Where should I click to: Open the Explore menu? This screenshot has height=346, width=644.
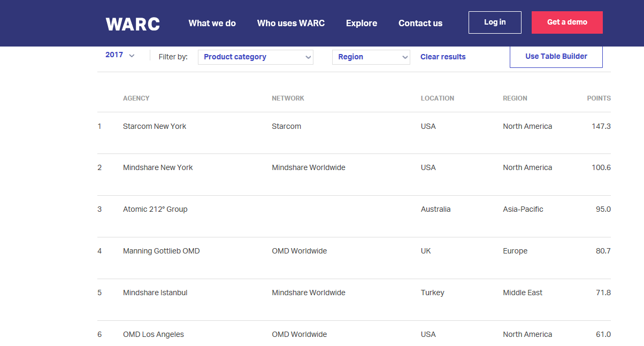[x=362, y=23]
